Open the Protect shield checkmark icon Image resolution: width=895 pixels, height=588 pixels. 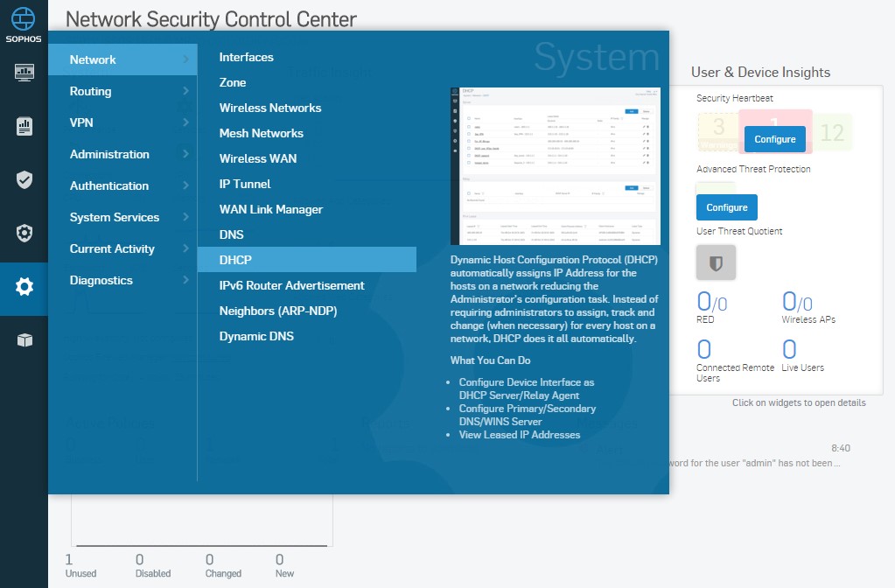point(24,179)
